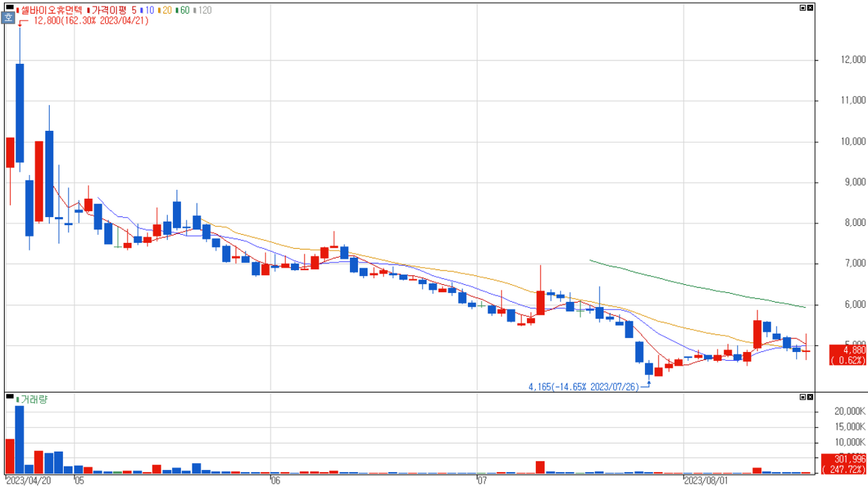Screen dimensions: 868x487
Task: Click the 05 month marker on axis
Action: 79,481
